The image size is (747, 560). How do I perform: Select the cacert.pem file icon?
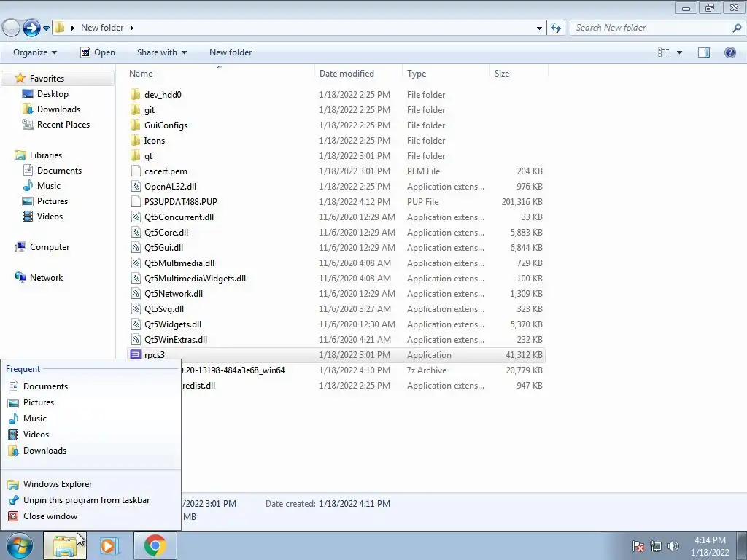pyautogui.click(x=136, y=171)
